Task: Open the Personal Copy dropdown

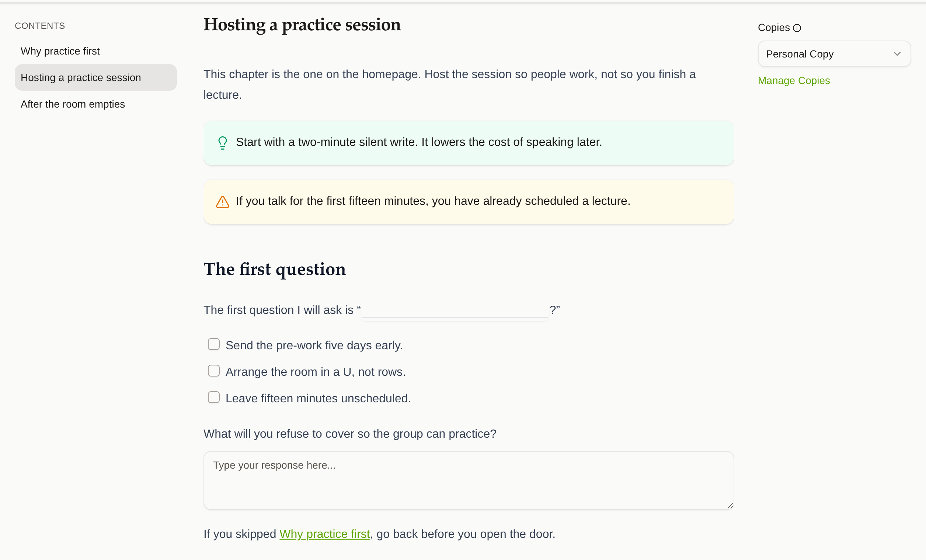Action: [834, 54]
